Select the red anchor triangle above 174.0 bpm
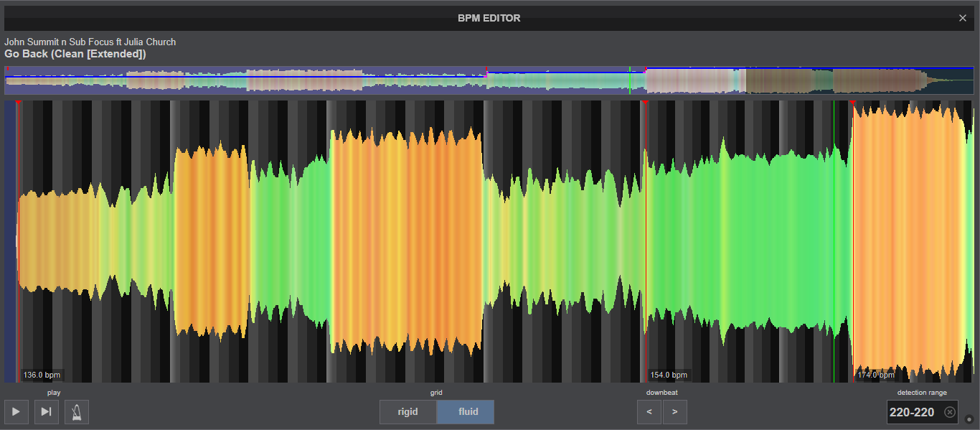Viewport: 980px width, 430px height. point(853,103)
